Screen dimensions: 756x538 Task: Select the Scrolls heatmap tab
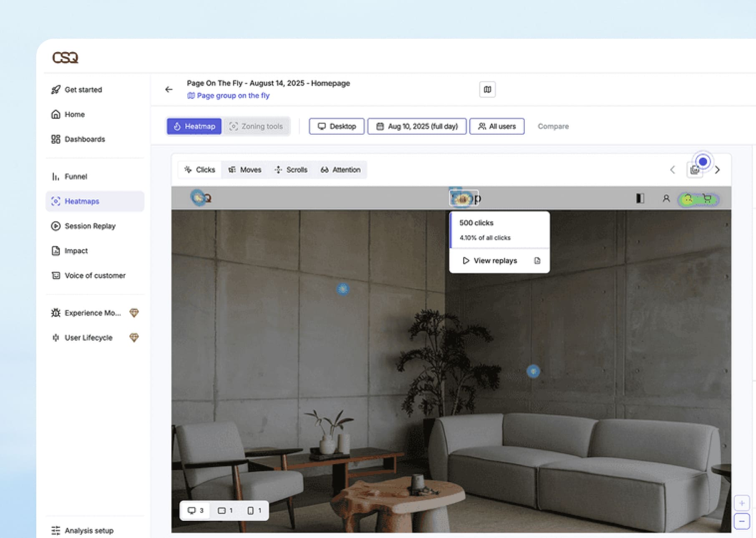(x=291, y=170)
